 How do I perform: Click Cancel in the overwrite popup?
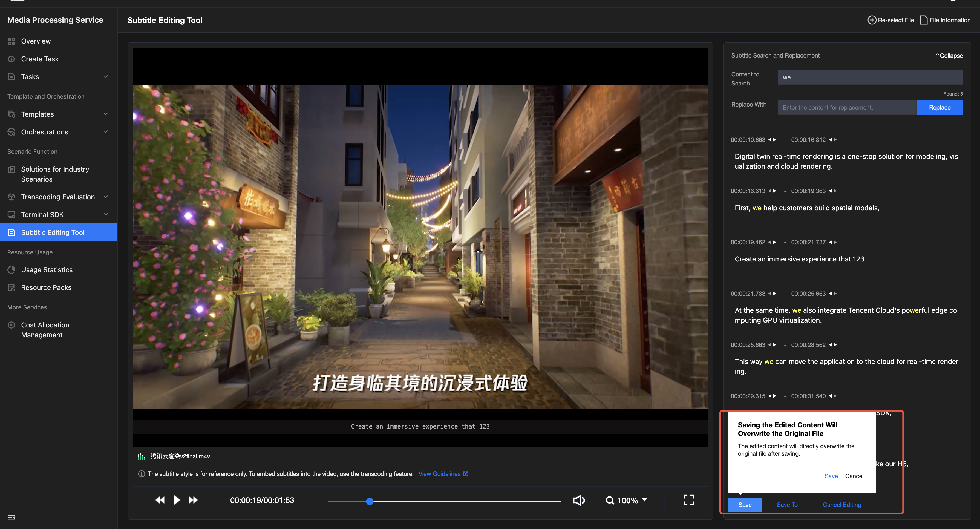click(854, 476)
